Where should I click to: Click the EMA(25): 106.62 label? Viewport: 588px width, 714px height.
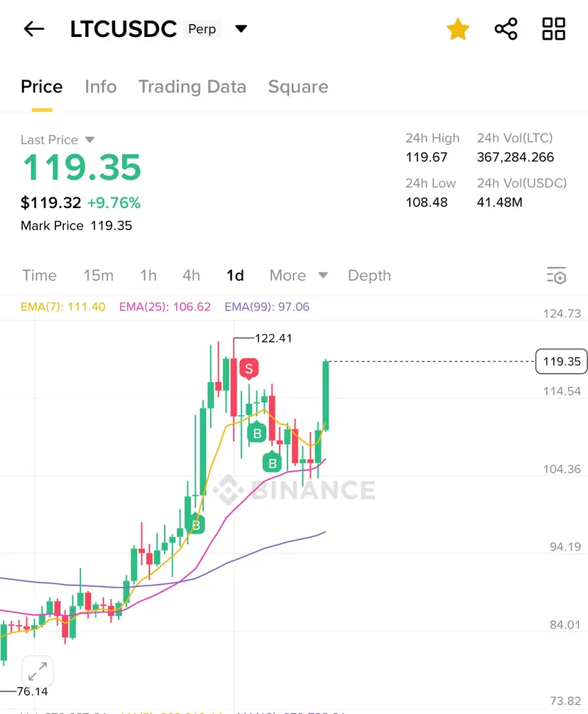165,307
